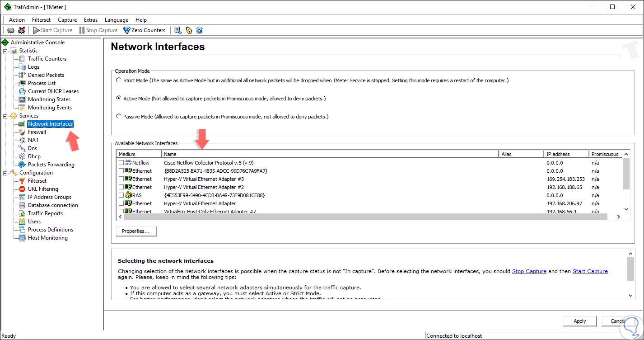Open the Packets Forwarding icon
Image resolution: width=644 pixels, height=340 pixels.
[x=22, y=165]
